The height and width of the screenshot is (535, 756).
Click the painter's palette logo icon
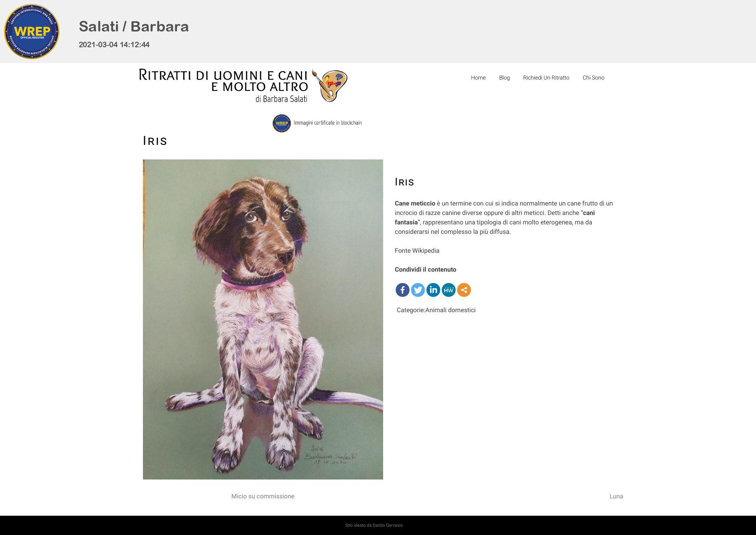pyautogui.click(x=330, y=85)
